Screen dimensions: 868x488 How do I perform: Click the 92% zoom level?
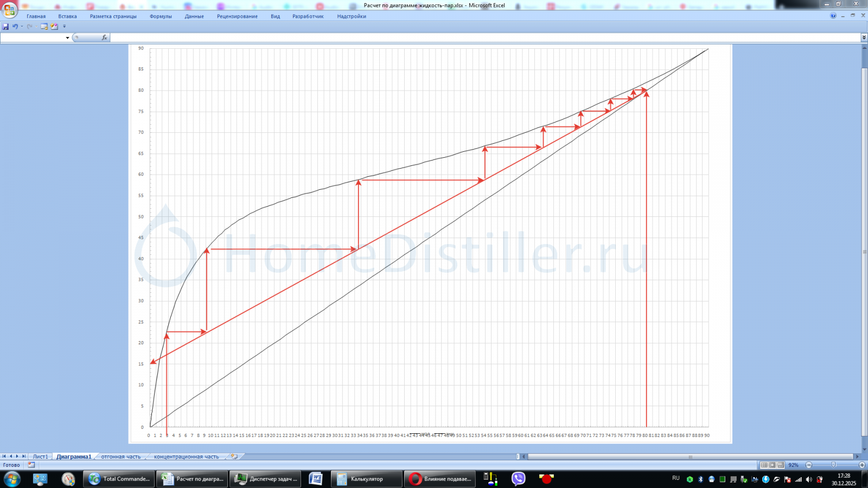793,465
